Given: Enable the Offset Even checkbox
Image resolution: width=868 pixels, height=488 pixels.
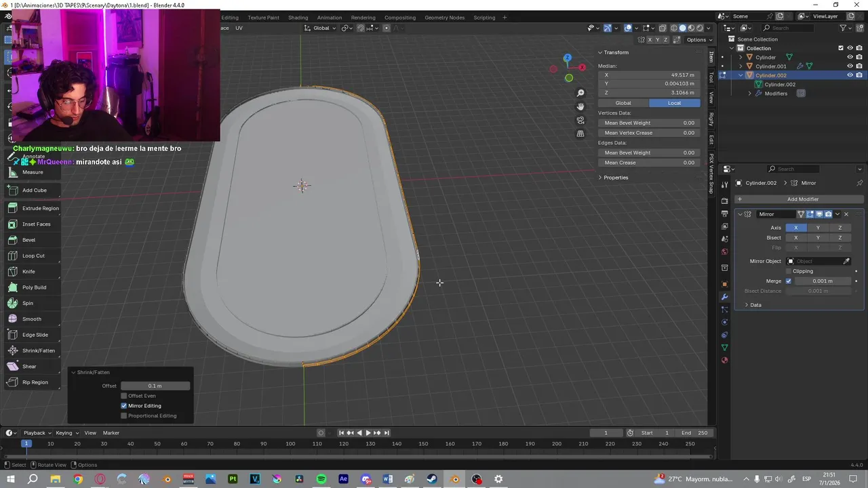Looking at the screenshot, I should [124, 396].
